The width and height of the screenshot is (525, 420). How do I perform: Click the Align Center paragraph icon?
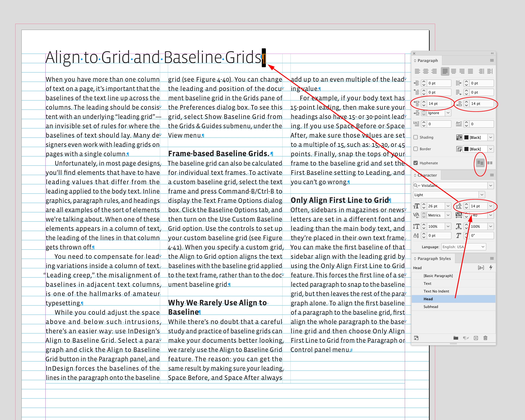point(426,71)
